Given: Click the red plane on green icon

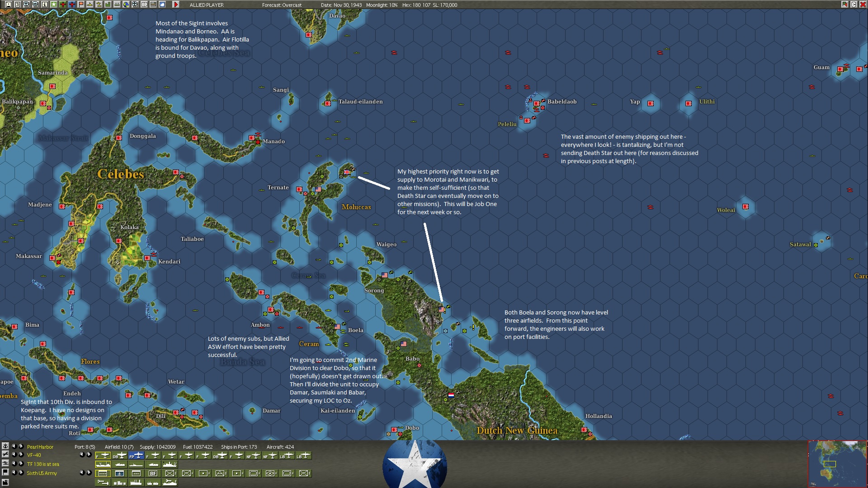Looking at the screenshot, I should (x=63, y=5).
